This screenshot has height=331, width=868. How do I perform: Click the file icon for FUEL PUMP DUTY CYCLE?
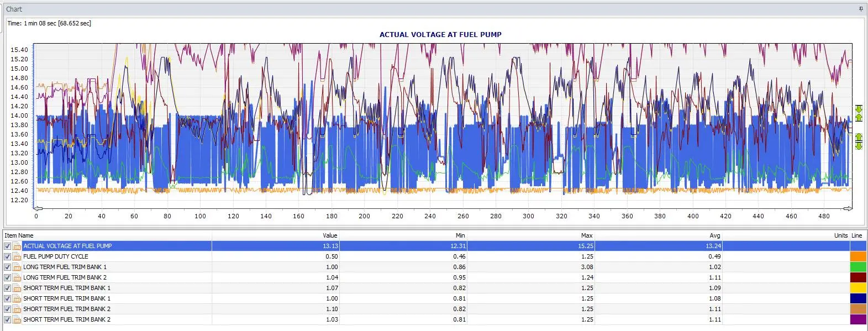(17, 257)
